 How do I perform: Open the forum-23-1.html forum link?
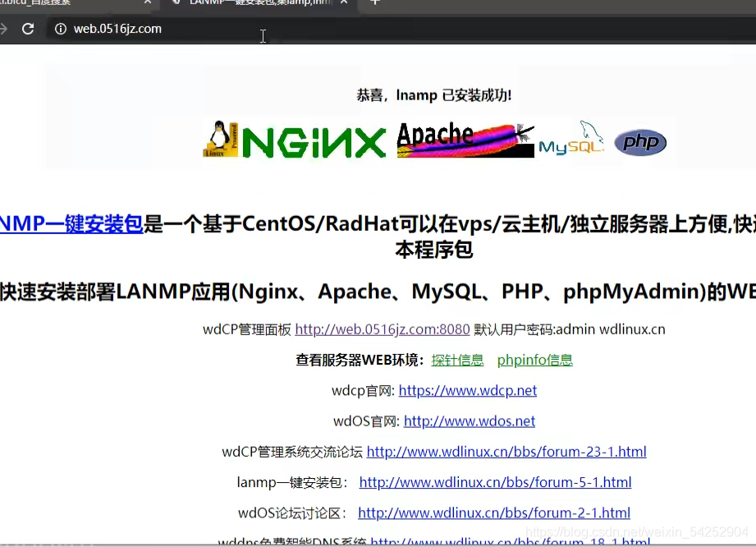click(506, 452)
